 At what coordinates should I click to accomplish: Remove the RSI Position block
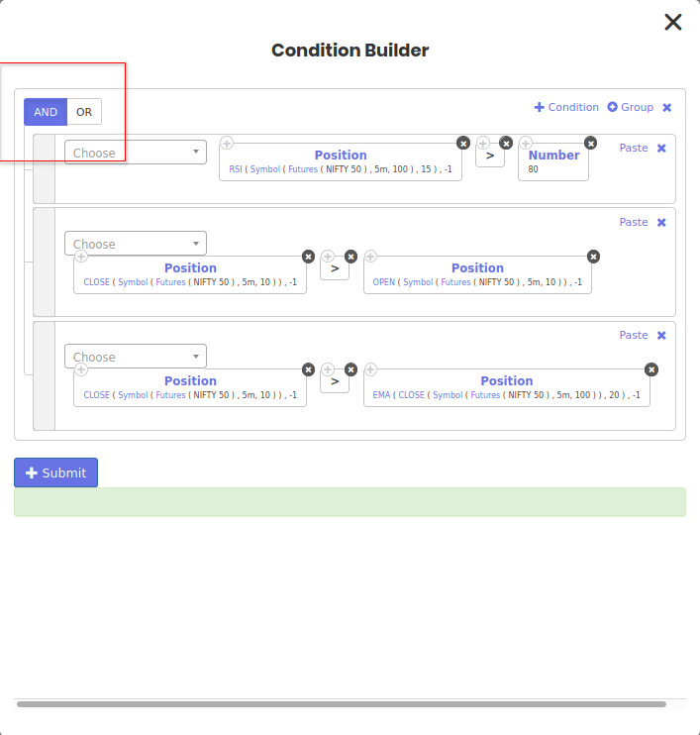pyautogui.click(x=463, y=143)
